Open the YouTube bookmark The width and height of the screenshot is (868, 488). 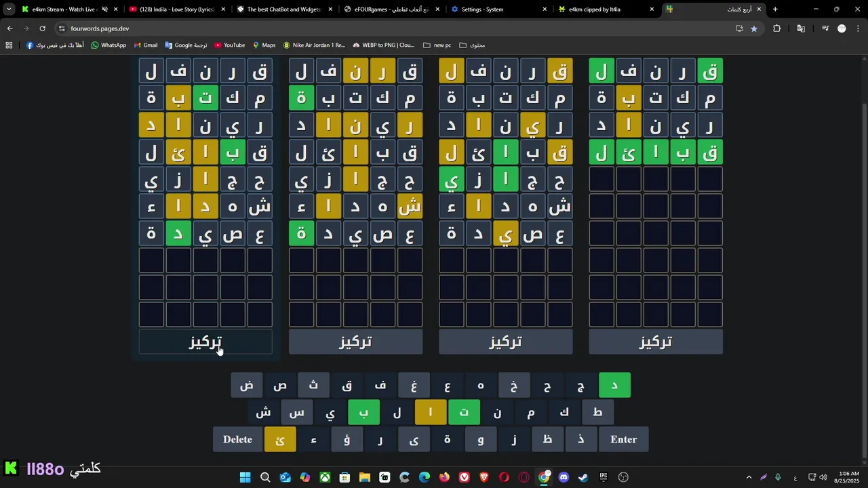click(229, 45)
